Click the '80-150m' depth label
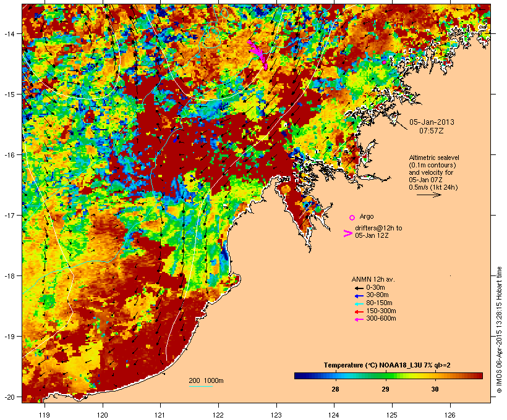 (379, 303)
